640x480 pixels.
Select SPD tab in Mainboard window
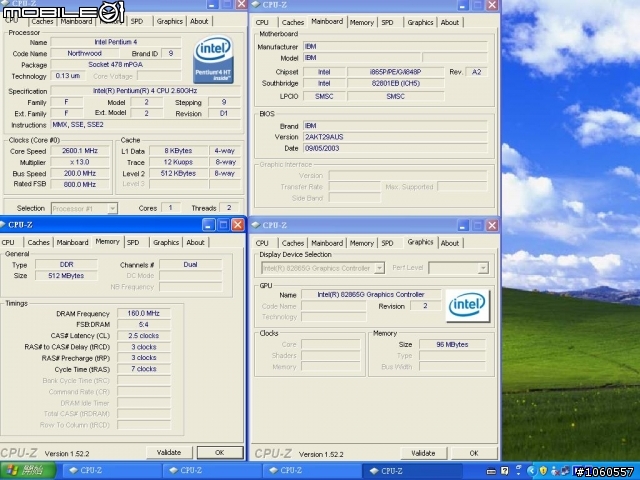point(387,22)
